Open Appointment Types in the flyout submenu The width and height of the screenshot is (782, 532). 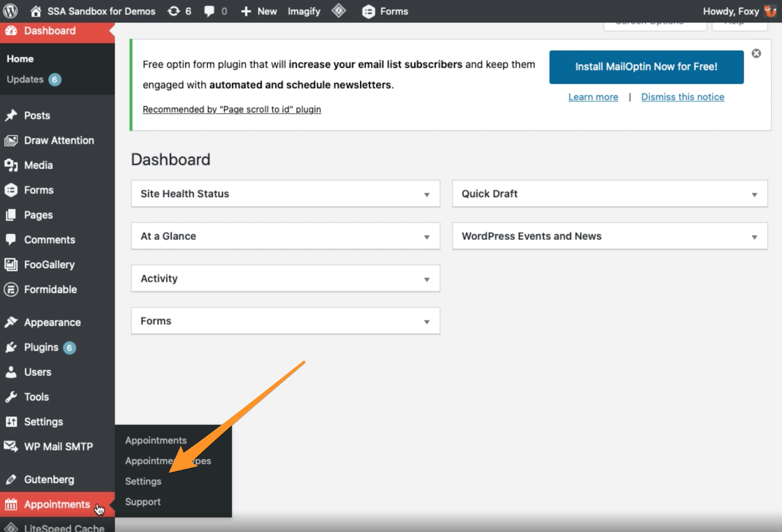pos(168,461)
